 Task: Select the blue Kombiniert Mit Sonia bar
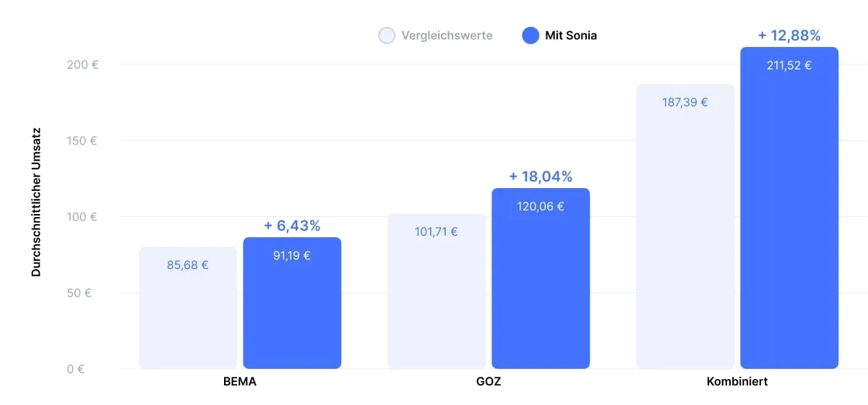tap(789, 217)
